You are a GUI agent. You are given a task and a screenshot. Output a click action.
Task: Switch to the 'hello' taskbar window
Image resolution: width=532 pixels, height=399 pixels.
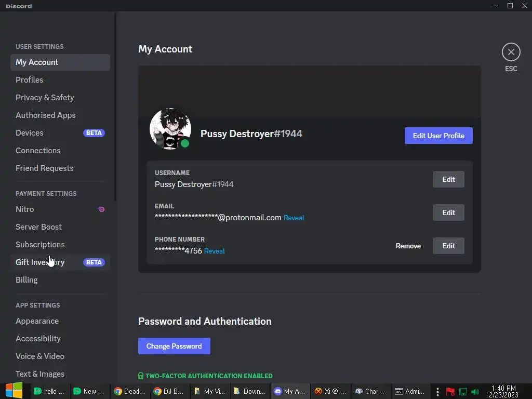tap(49, 391)
